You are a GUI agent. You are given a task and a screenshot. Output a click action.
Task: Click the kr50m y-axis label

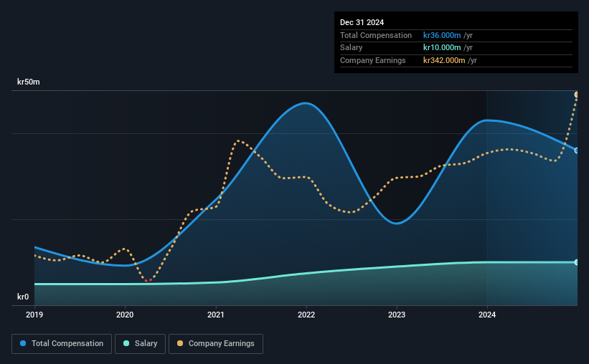tap(29, 82)
